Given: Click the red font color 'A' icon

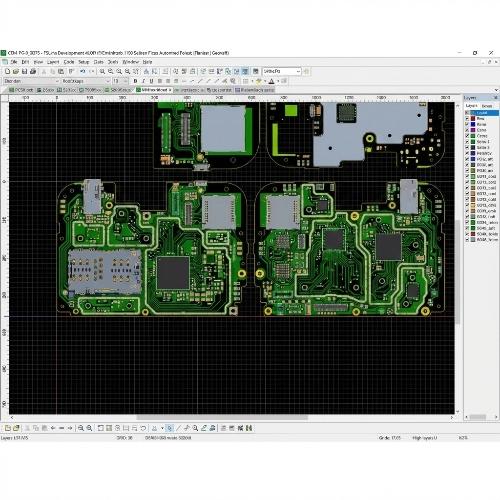Looking at the screenshot, I should coord(271,81).
